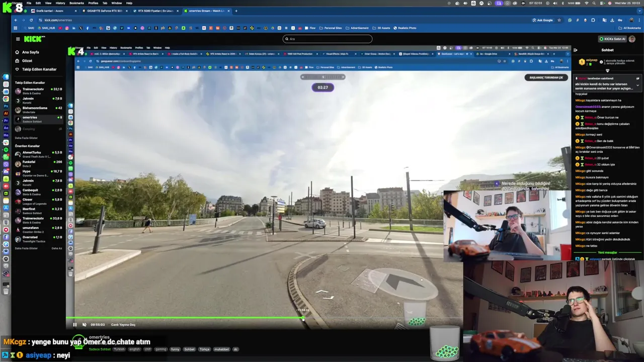644x362 pixels.
Task: Open the History menu
Action: [60, 3]
